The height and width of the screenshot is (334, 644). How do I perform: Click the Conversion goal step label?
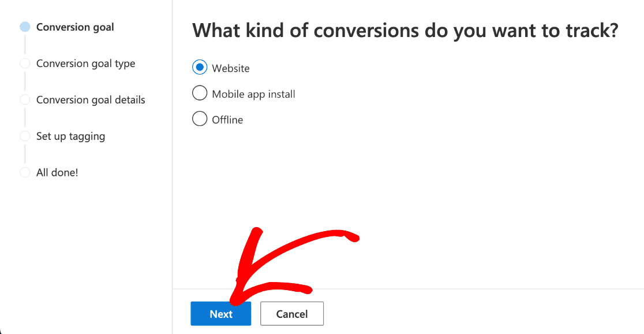pyautogui.click(x=74, y=27)
